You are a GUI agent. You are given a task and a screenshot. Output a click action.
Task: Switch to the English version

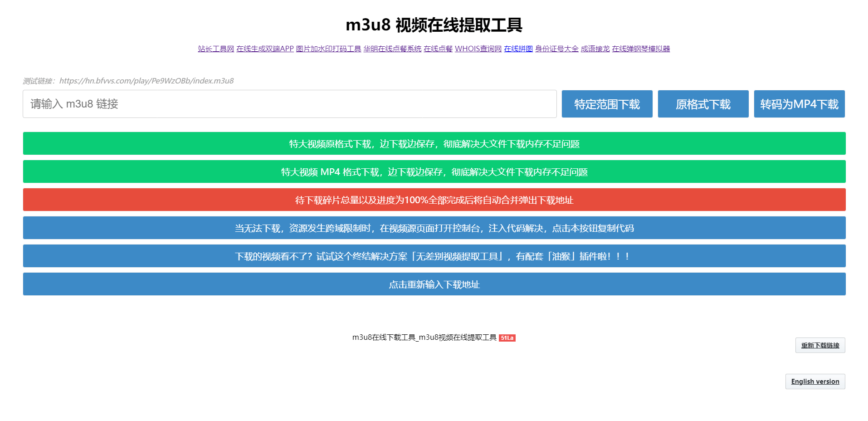tap(815, 382)
